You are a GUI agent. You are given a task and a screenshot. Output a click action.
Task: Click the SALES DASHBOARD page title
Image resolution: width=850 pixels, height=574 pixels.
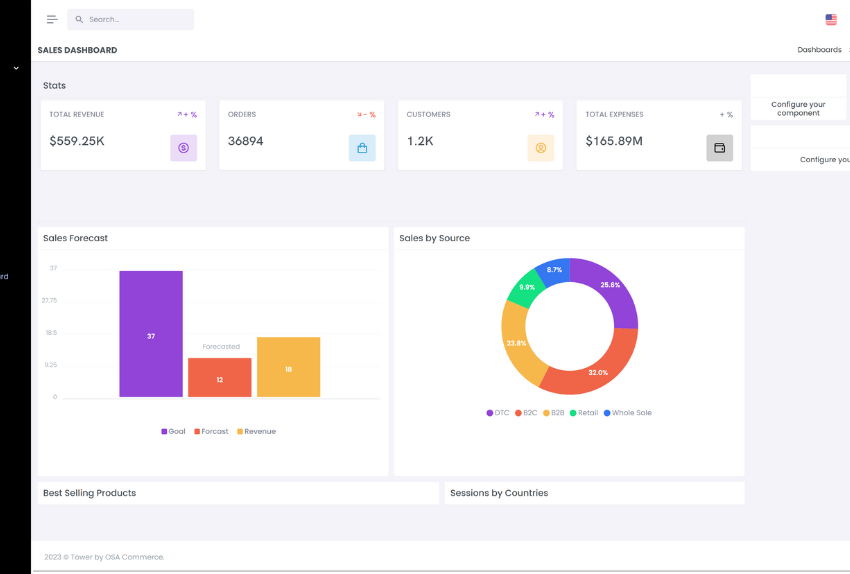point(78,50)
